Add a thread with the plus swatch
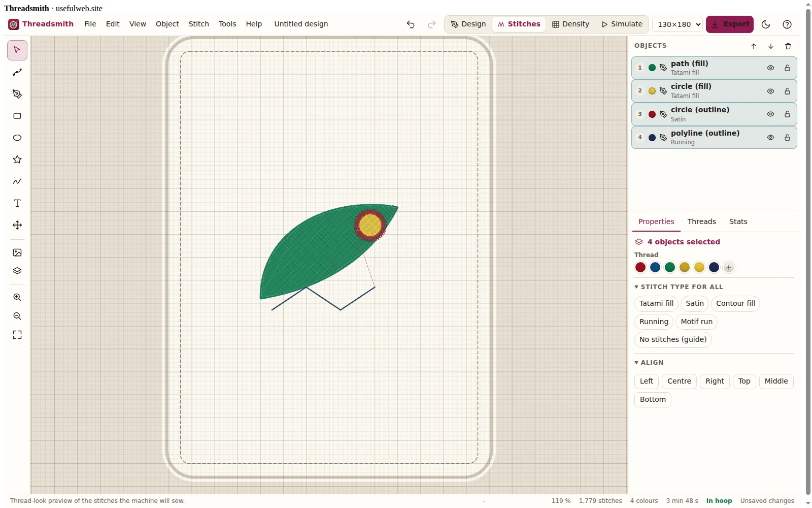The height and width of the screenshot is (508, 812). click(x=729, y=267)
